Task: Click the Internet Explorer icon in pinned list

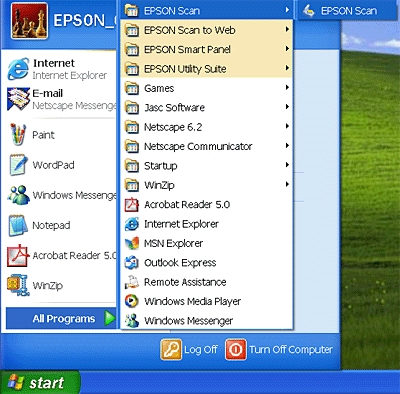Action: [18, 69]
